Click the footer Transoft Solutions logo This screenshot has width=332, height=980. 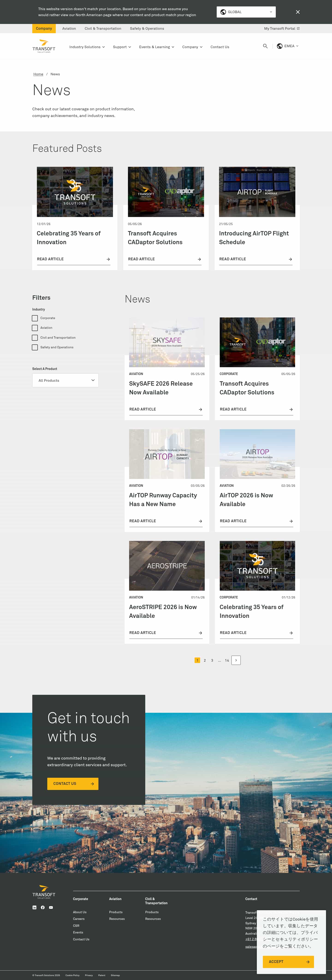(x=44, y=892)
